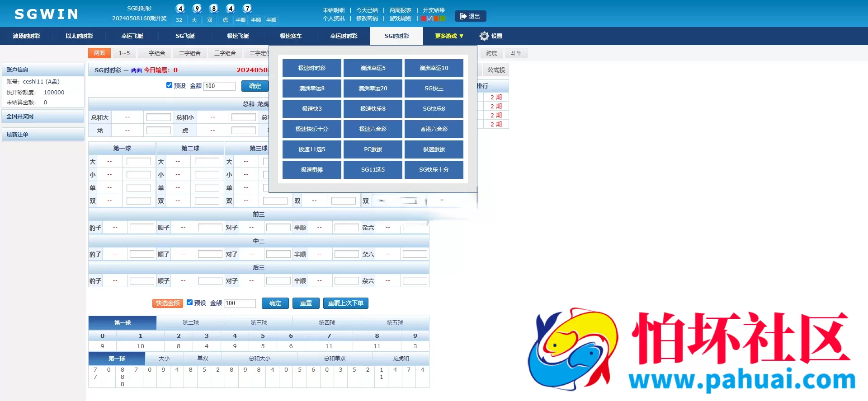This screenshot has height=401, width=868.
Task: Choose SG快乐8 from more games
Action: point(434,109)
